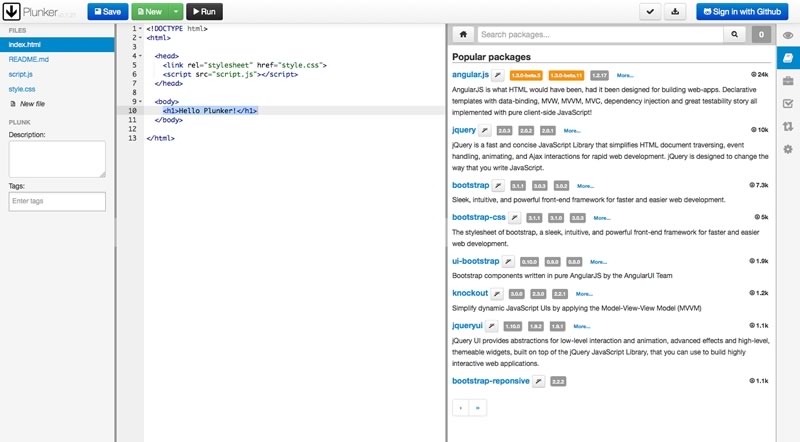Click Sign in with Github
The width and height of the screenshot is (800, 442).
tap(740, 12)
